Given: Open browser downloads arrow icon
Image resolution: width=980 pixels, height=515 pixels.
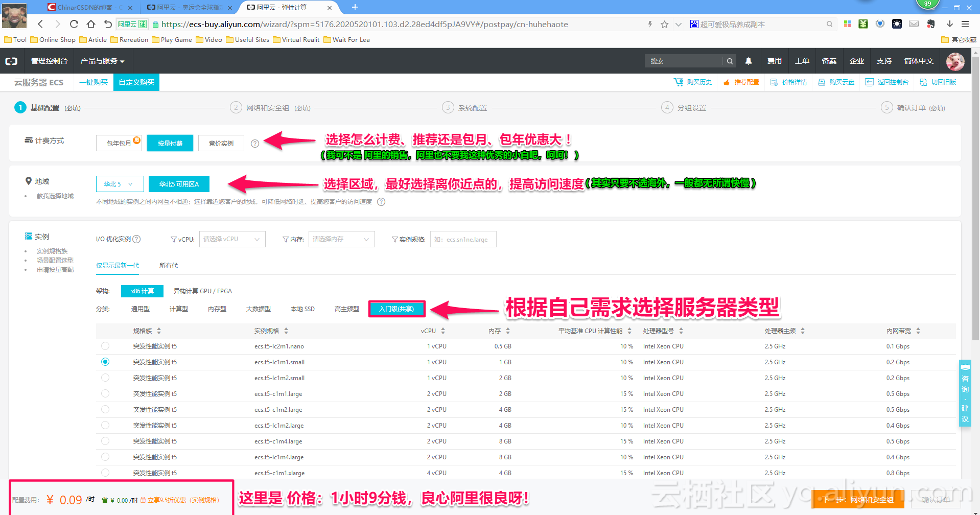Looking at the screenshot, I should coord(949,24).
